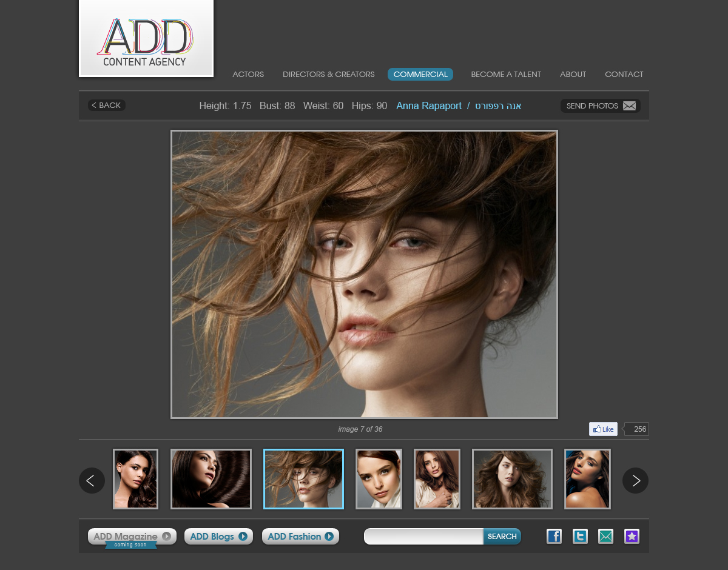Select the first thumbnail with dark curly hair
The image size is (728, 570).
135,479
